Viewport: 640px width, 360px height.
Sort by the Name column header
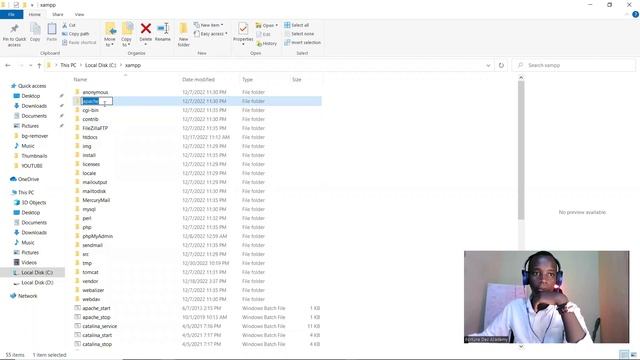click(x=80, y=80)
